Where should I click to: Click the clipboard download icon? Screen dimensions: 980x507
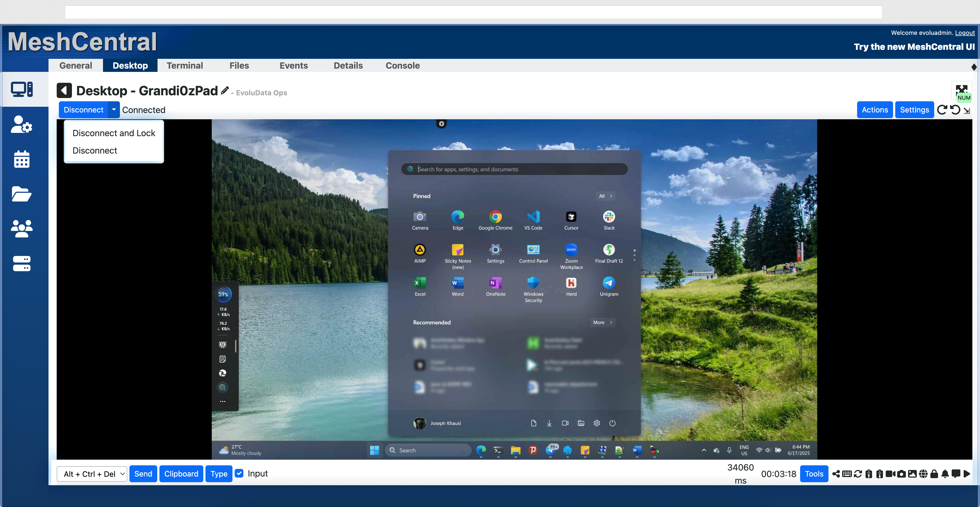pyautogui.click(x=879, y=474)
